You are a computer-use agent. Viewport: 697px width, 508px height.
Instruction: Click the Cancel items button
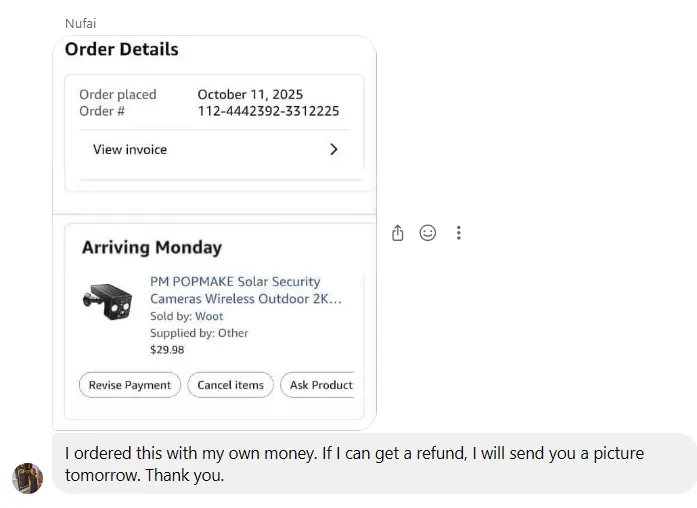[231, 385]
